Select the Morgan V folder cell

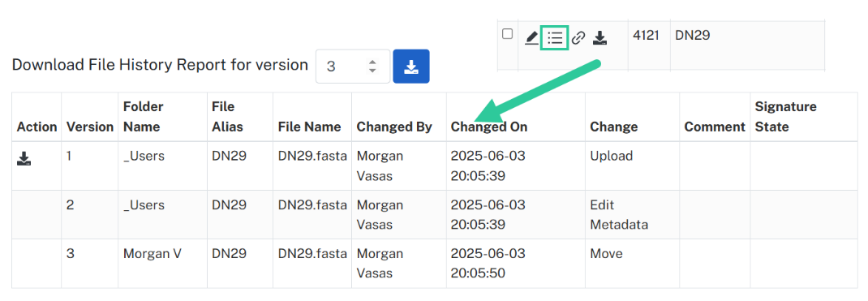point(153,254)
